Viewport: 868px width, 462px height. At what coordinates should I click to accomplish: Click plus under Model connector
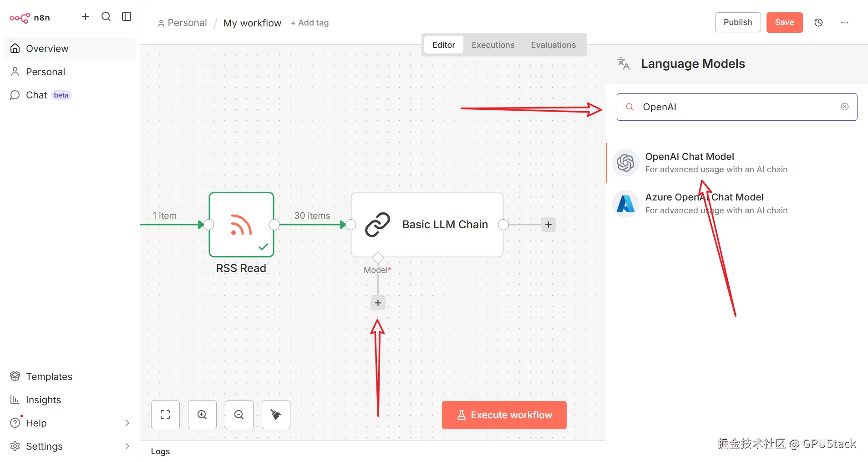click(378, 303)
